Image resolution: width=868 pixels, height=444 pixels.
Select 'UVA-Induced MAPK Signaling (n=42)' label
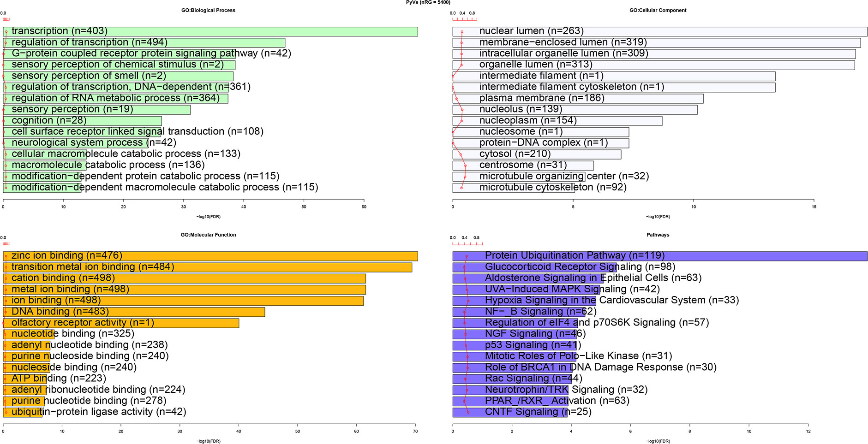[x=572, y=289]
